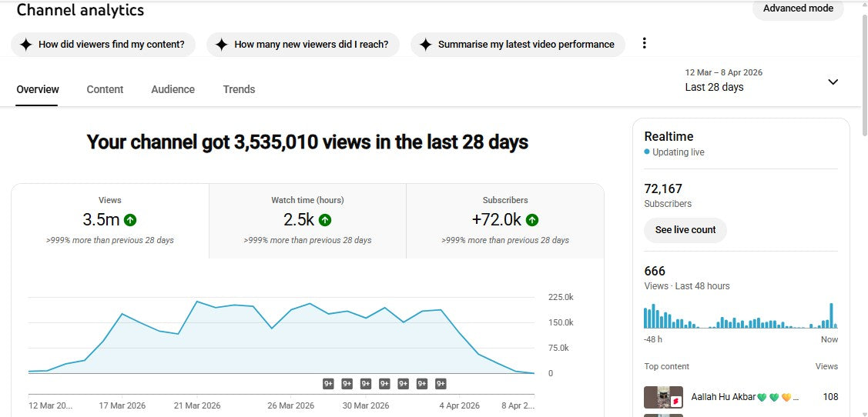Expand the Last 28 days date range dropdown

click(x=762, y=81)
